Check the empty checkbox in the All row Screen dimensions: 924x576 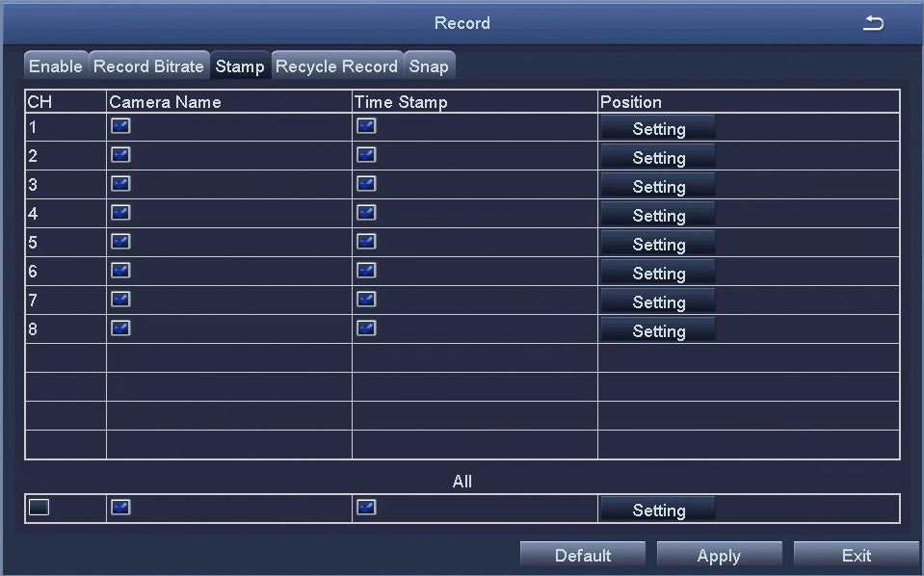(x=39, y=508)
